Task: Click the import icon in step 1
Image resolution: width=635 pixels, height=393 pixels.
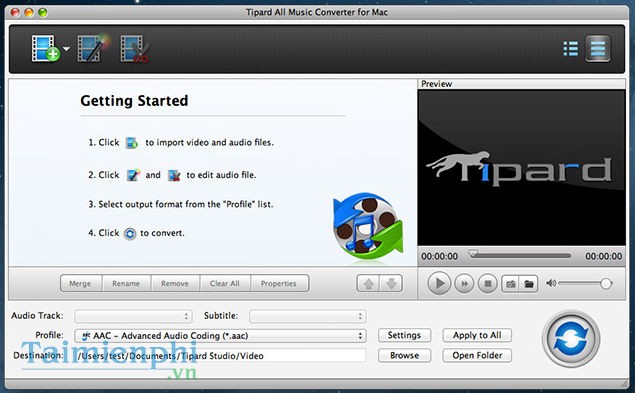Action: coord(132,143)
